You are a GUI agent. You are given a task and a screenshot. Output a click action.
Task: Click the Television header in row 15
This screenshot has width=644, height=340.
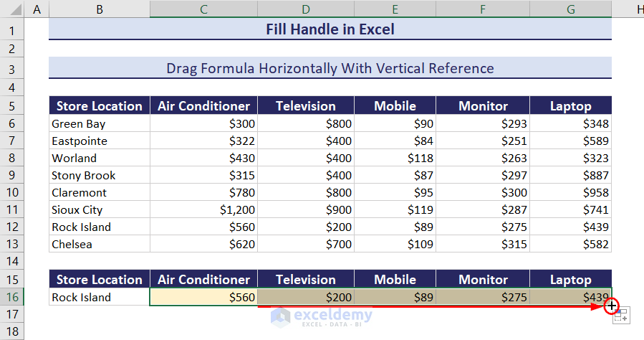click(306, 280)
